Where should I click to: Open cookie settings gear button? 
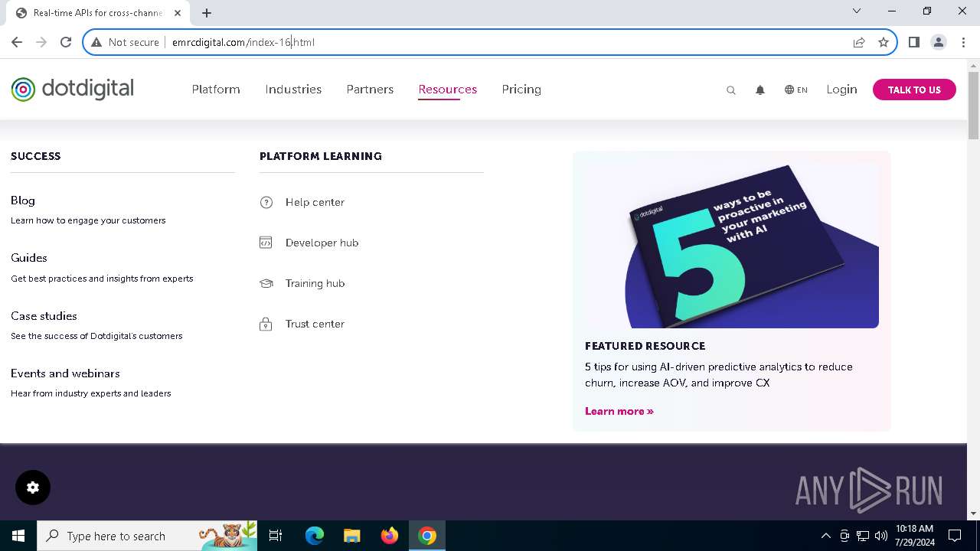click(x=33, y=487)
